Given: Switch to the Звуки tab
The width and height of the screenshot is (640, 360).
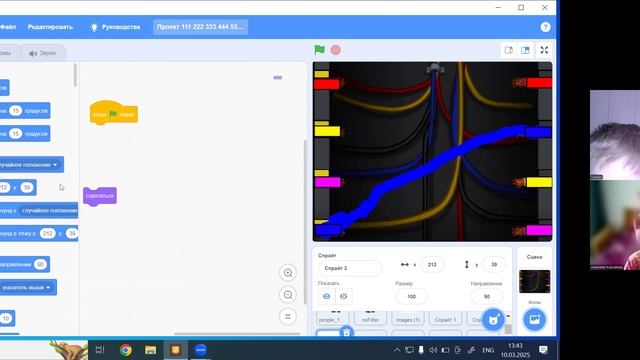Looking at the screenshot, I should (42, 53).
